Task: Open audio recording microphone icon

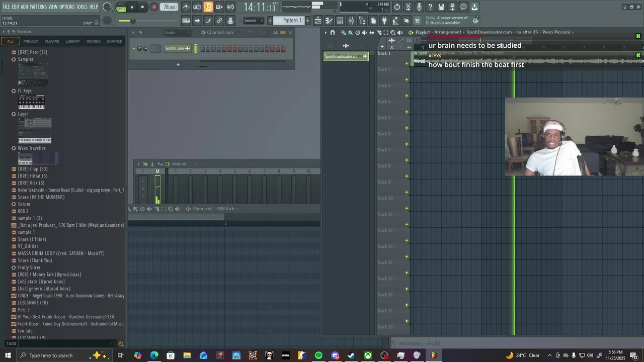Action: point(419,7)
